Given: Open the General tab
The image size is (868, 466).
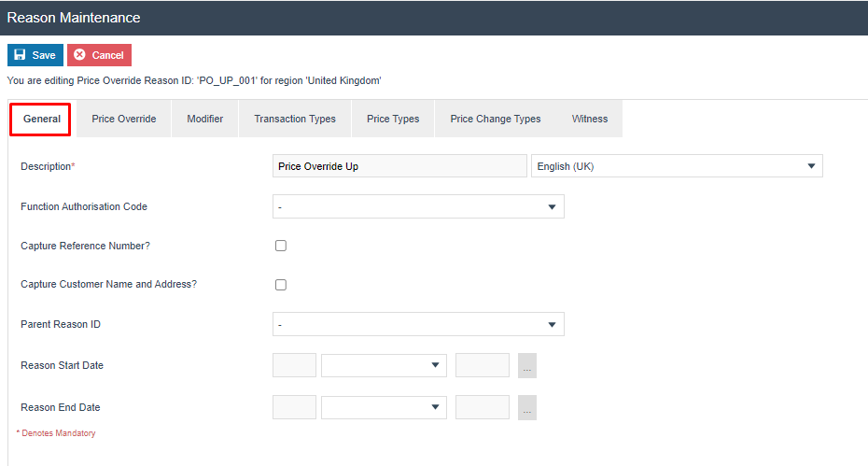Looking at the screenshot, I should 40,120.
